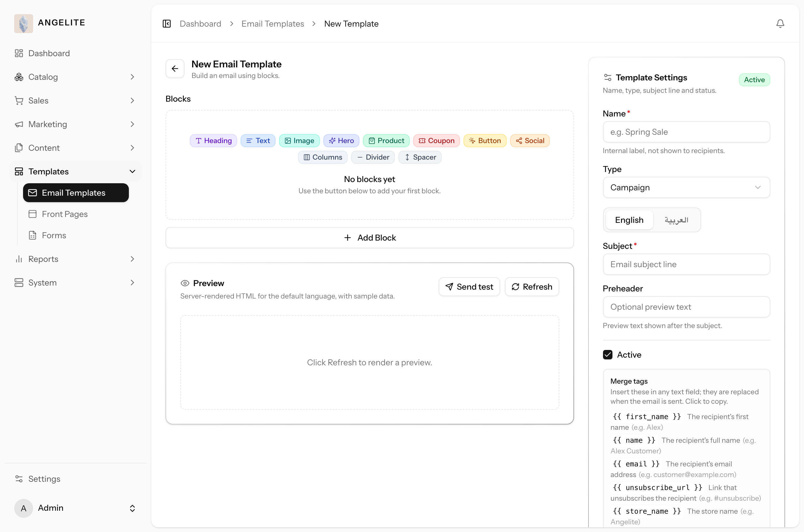Click the Refresh preview button
Image resolution: width=804 pixels, height=532 pixels.
coord(531,287)
